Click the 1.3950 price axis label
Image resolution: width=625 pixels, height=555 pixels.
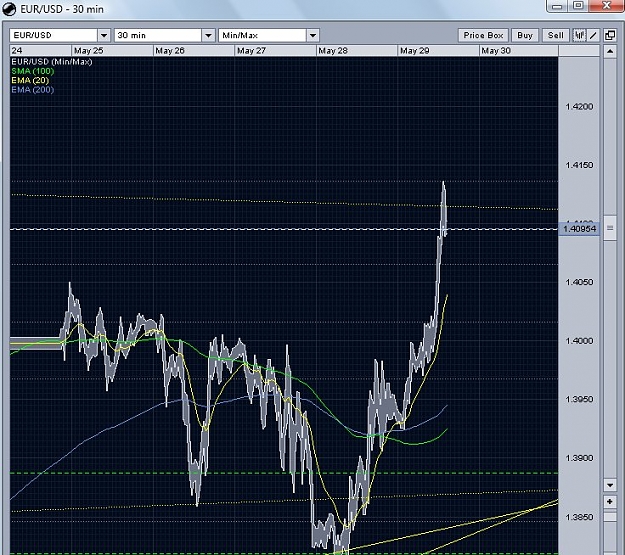579,399
